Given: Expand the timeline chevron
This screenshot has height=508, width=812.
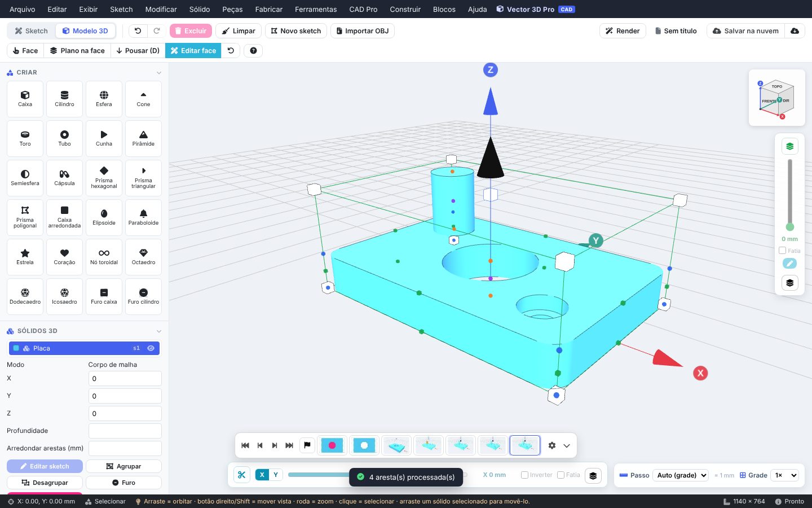Looking at the screenshot, I should coord(567,445).
